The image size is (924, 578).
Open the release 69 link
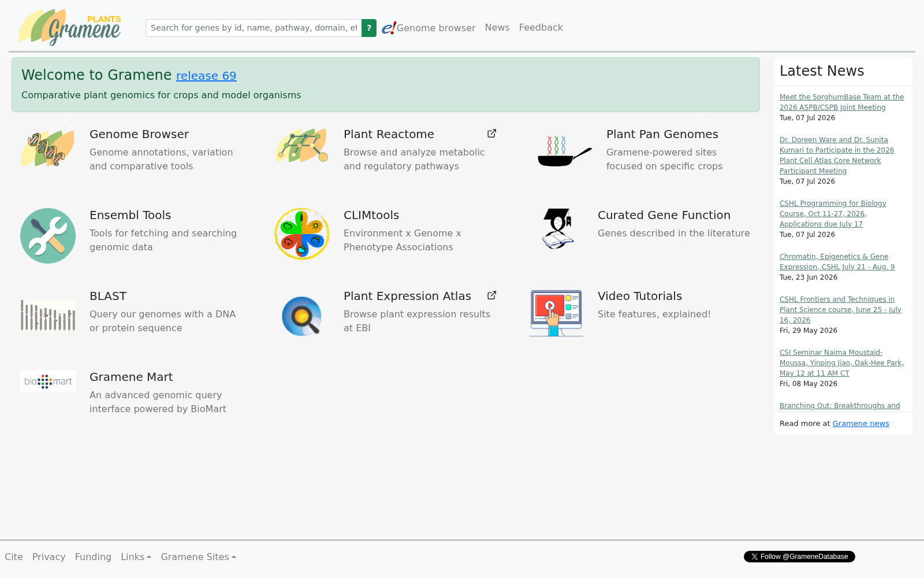tap(206, 76)
